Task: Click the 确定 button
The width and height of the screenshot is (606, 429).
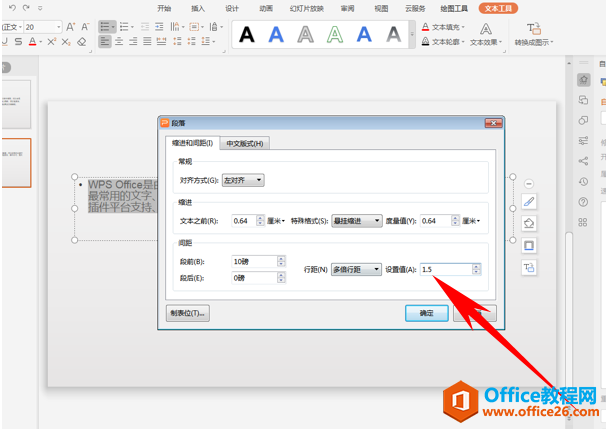Action: [x=427, y=313]
